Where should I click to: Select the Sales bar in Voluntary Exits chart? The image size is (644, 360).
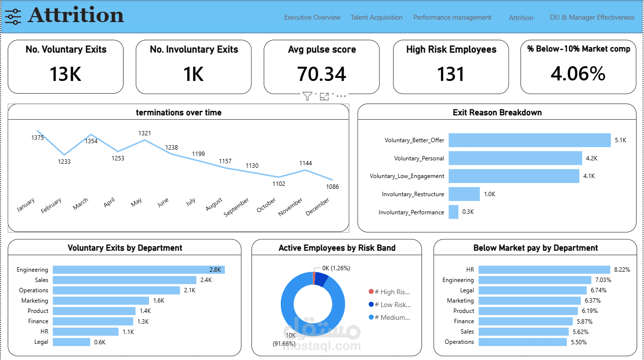124,280
